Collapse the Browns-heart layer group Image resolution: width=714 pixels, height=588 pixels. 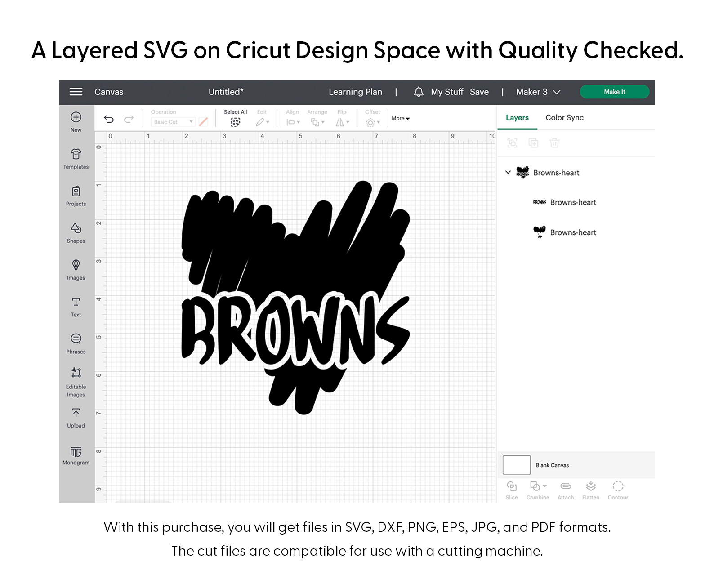click(x=508, y=172)
